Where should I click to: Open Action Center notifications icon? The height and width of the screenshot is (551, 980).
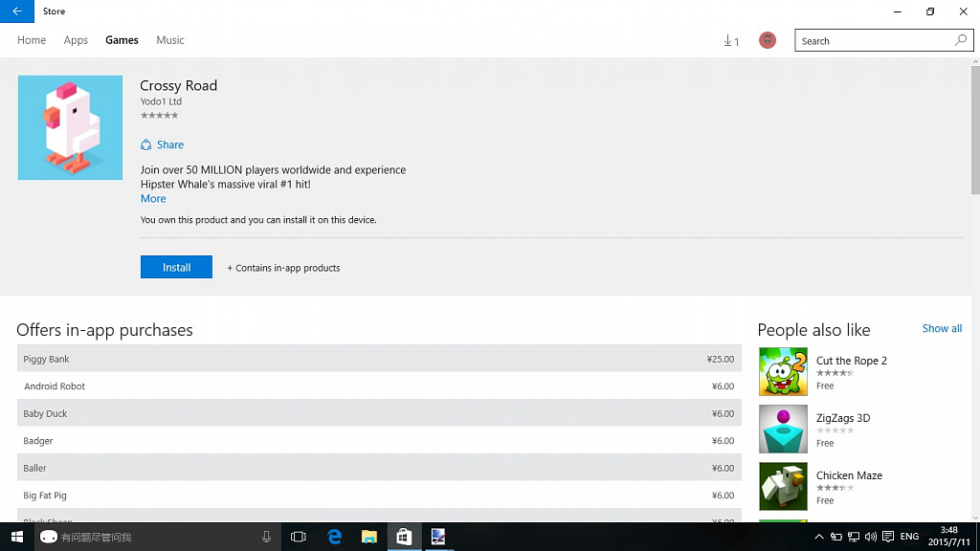click(x=888, y=537)
